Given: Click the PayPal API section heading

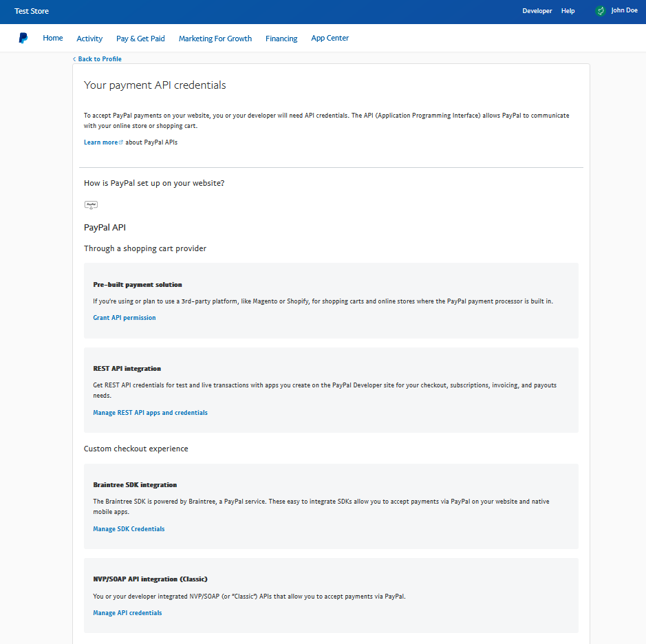Looking at the screenshot, I should click(x=105, y=228).
